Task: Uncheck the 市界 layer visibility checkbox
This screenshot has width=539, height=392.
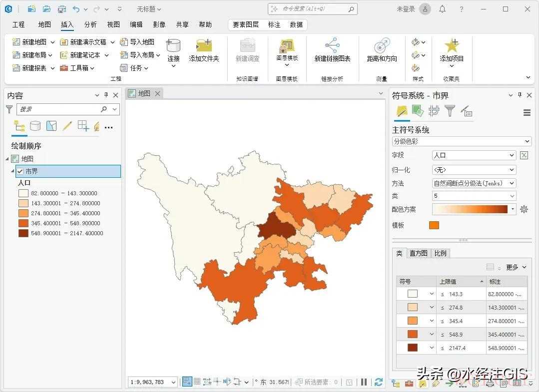Action: (20, 171)
